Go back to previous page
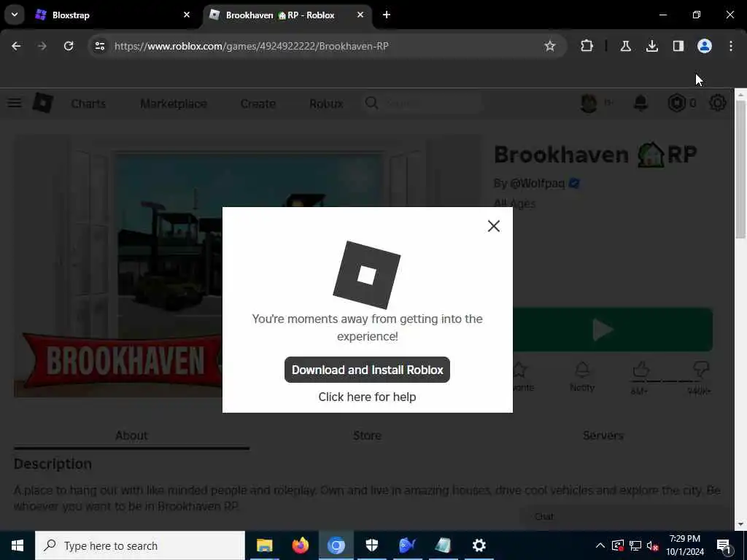 16,46
